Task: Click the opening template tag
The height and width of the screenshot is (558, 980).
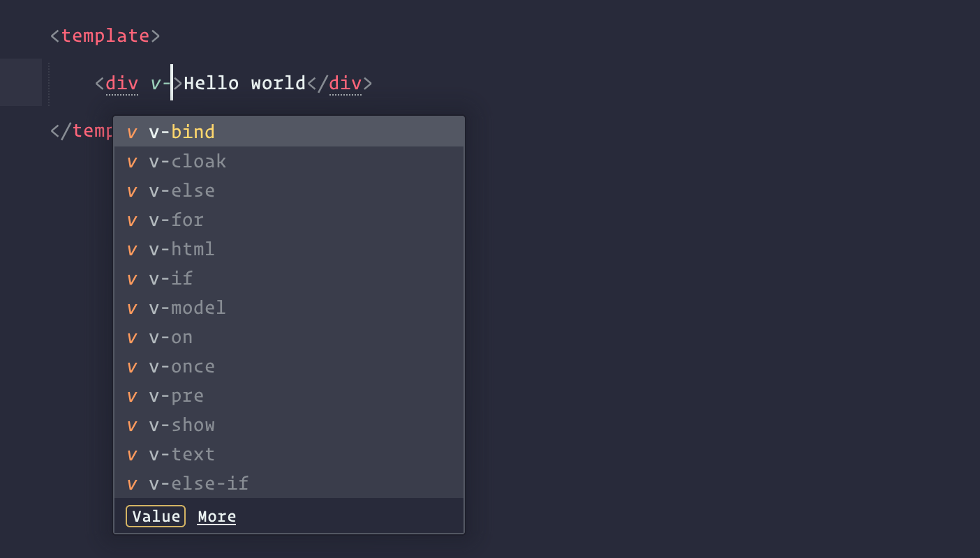Action: click(x=105, y=36)
